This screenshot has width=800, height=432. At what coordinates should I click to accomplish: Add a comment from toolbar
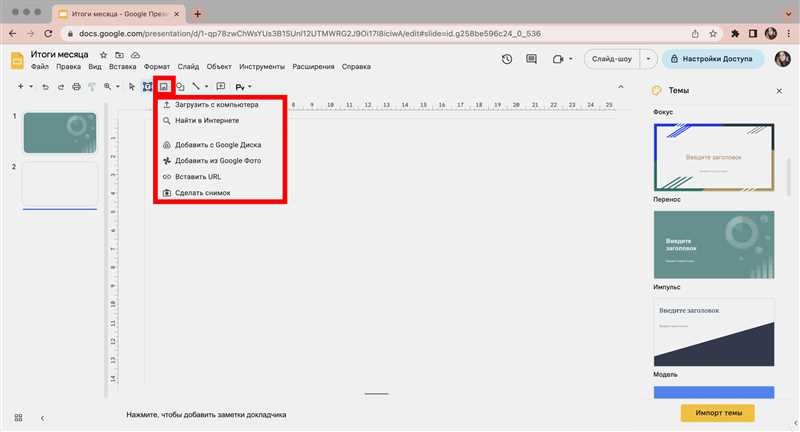(x=221, y=87)
